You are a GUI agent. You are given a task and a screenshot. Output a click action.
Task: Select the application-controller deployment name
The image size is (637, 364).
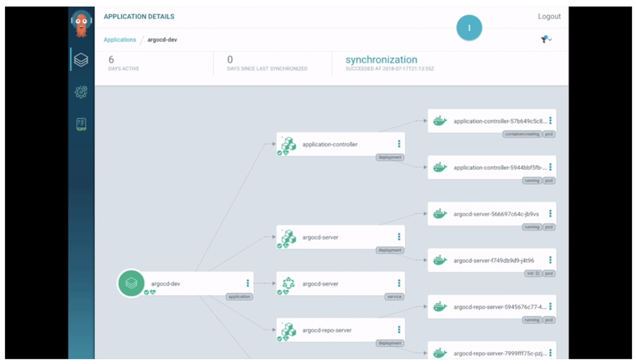click(x=330, y=144)
